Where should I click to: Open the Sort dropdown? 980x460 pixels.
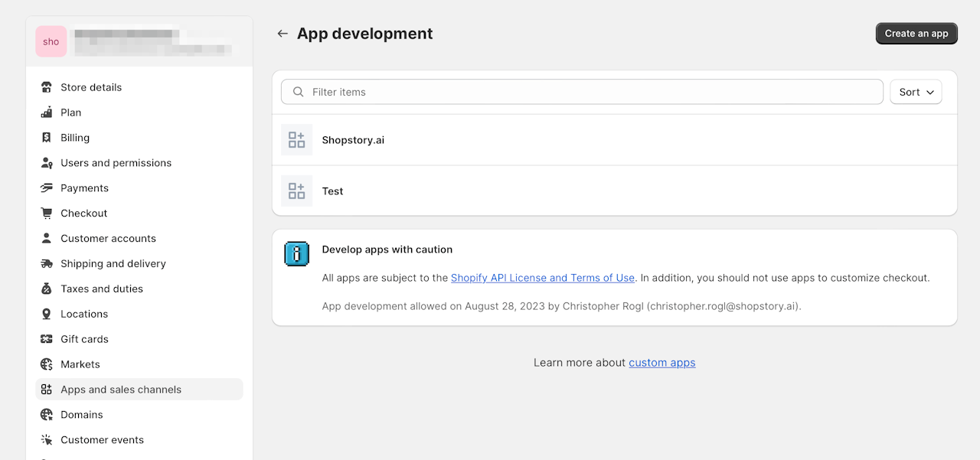point(916,92)
